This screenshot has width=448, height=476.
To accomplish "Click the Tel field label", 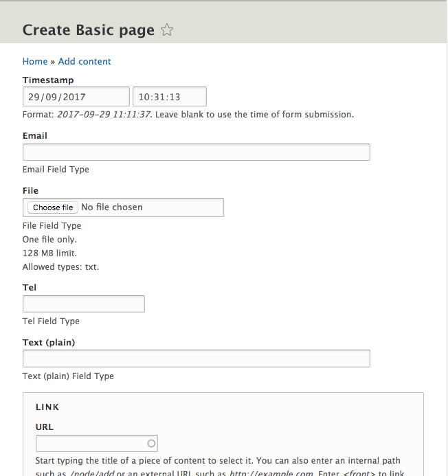I will [30, 287].
